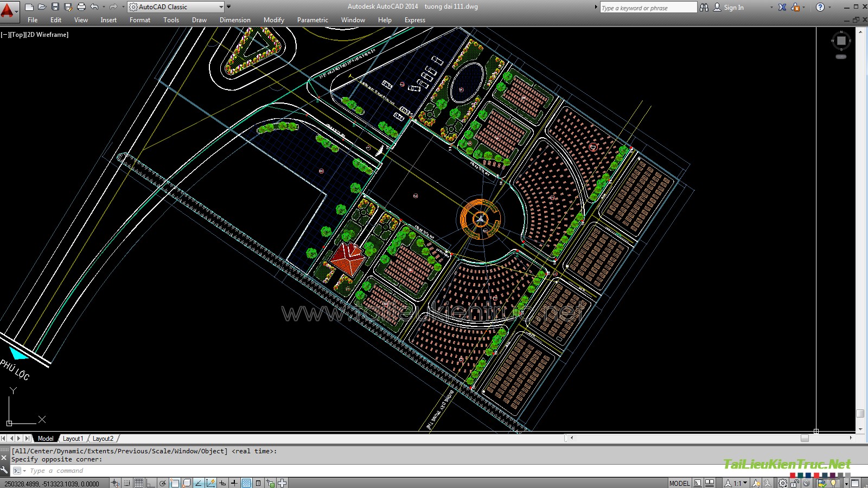Click the Sign In link
The image size is (868, 488).
point(733,8)
